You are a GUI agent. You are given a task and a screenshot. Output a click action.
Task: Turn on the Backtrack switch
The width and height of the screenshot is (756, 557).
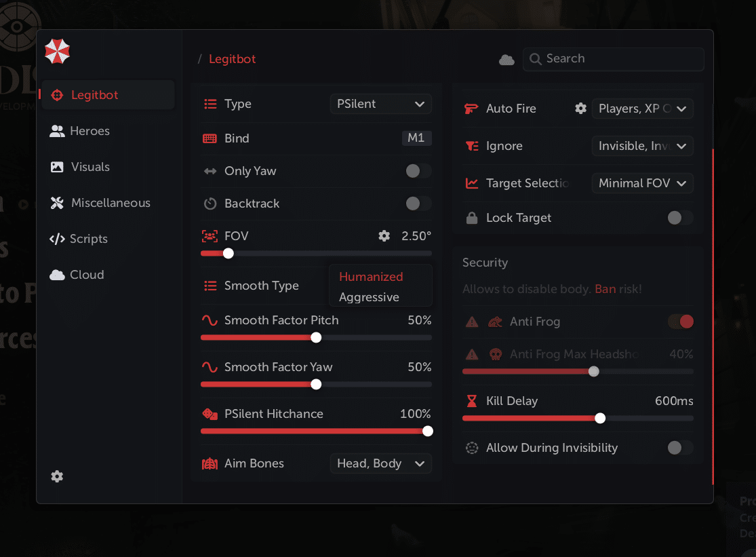point(418,204)
